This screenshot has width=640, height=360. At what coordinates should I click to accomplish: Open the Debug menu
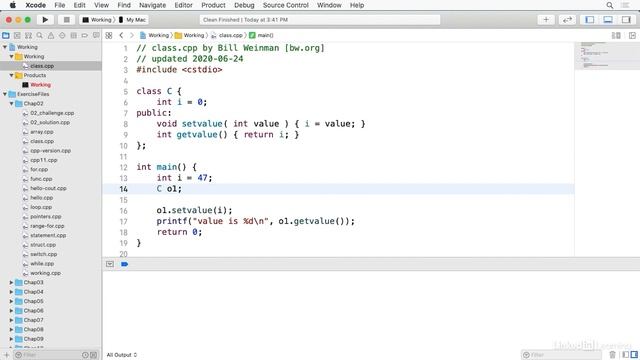tap(244, 5)
